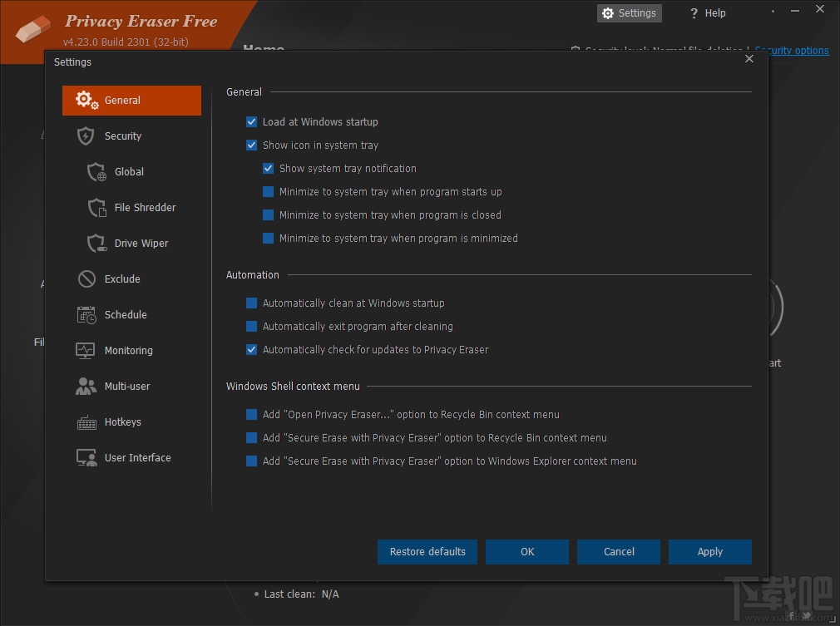Viewport: 840px width, 626px height.
Task: Confirm settings with OK
Action: 527,552
